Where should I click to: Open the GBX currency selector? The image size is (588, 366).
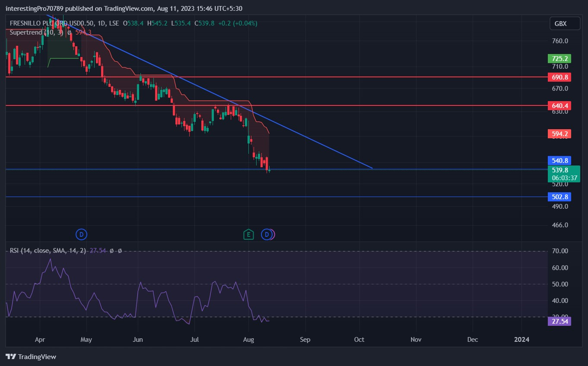click(565, 24)
